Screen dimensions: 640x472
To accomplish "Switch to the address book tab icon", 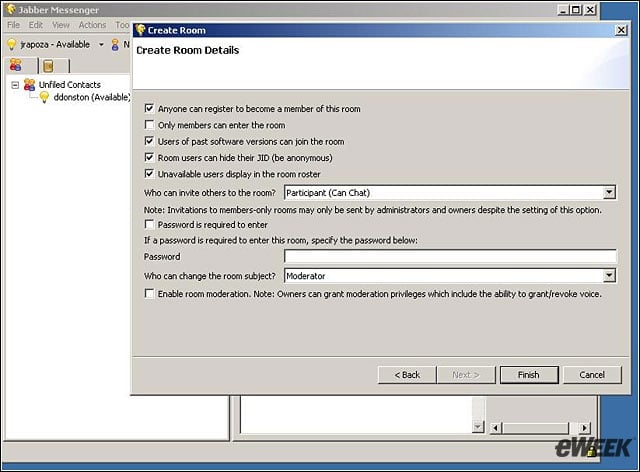I will click(x=49, y=66).
